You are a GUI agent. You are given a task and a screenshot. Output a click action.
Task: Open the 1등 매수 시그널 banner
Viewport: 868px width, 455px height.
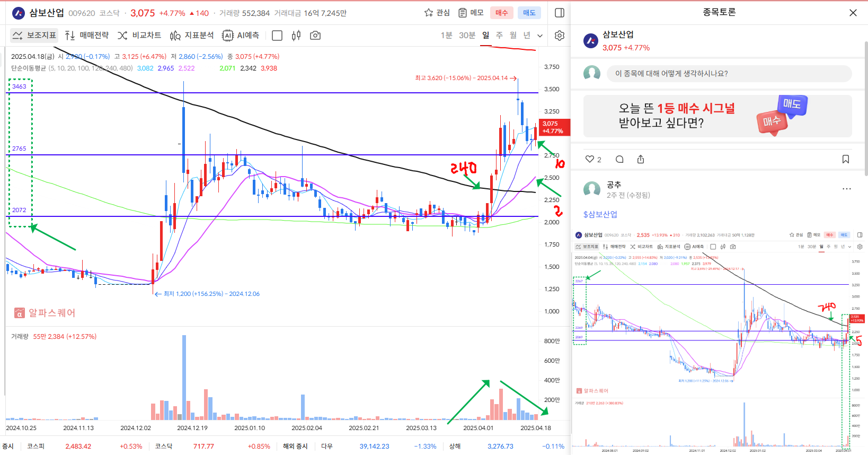718,116
